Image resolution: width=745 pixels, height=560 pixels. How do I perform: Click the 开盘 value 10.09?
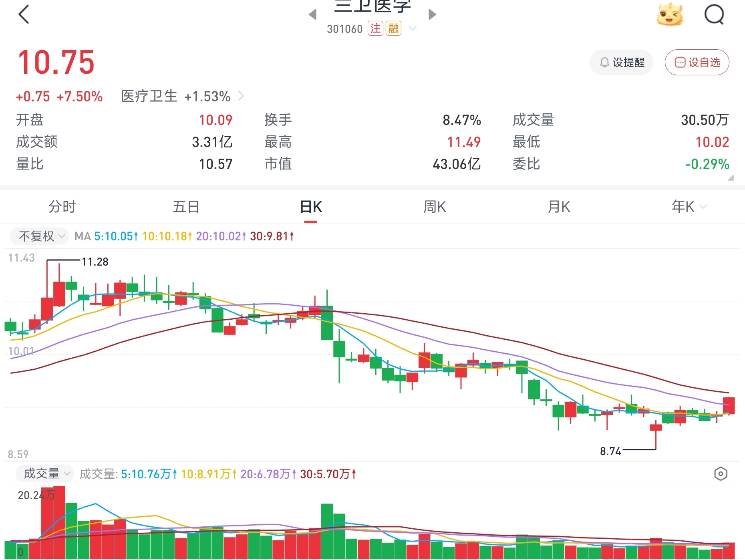[x=215, y=120]
